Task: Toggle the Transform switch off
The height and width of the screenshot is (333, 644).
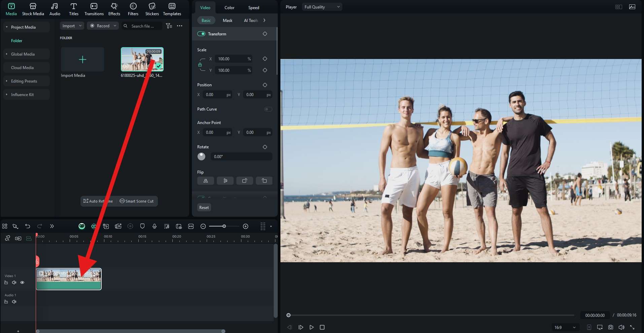Action: point(201,34)
